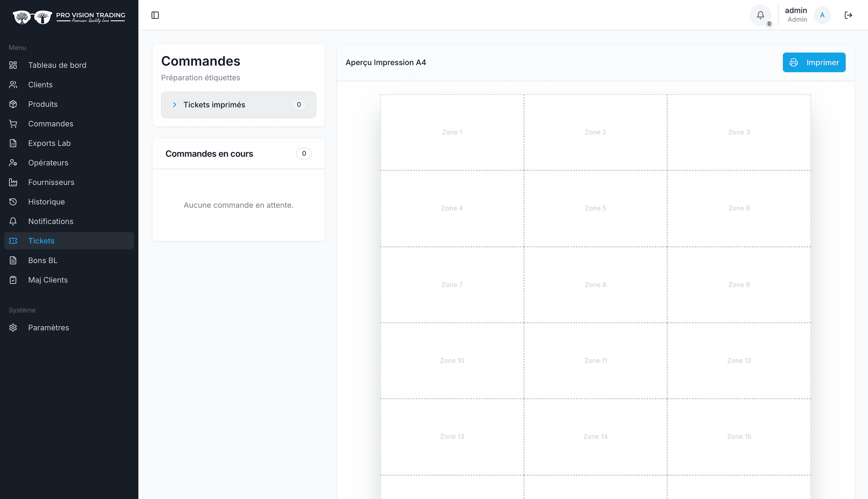This screenshot has width=868, height=499.
Task: Open Maj Clients page link
Action: click(x=69, y=280)
